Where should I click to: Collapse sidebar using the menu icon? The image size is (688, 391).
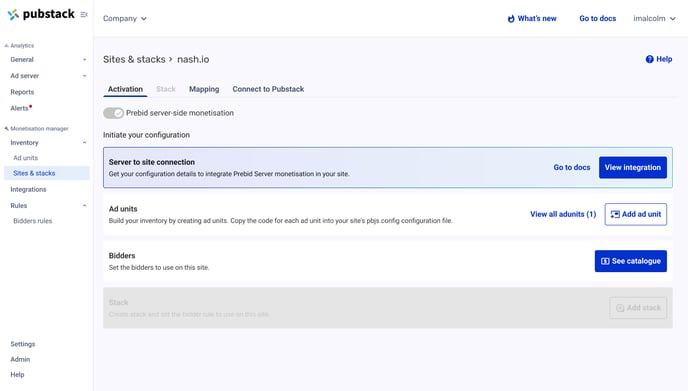click(x=84, y=14)
